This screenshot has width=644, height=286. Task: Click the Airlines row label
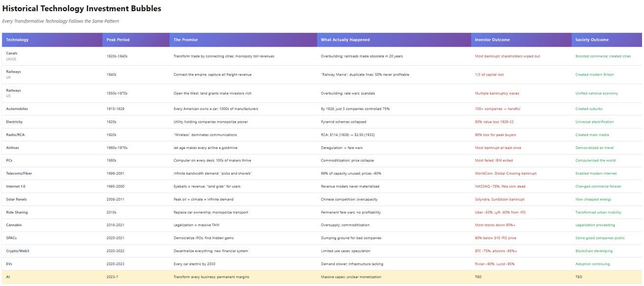point(13,148)
